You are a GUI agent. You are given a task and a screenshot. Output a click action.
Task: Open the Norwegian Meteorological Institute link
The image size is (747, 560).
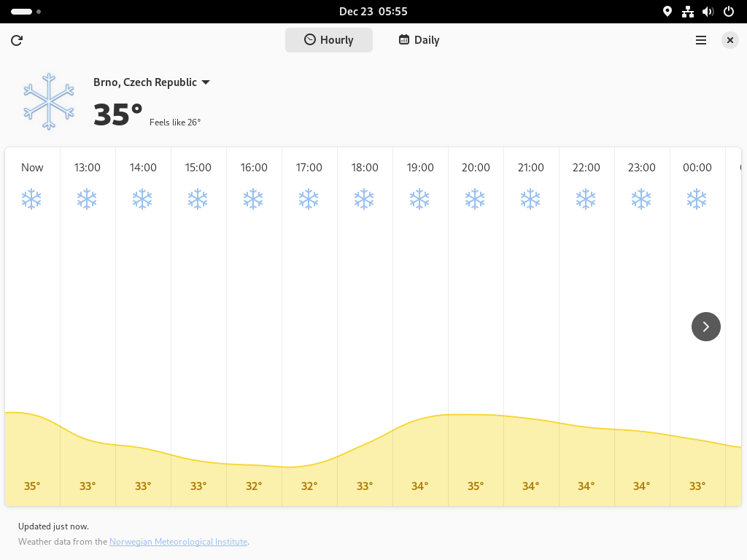pyautogui.click(x=179, y=542)
